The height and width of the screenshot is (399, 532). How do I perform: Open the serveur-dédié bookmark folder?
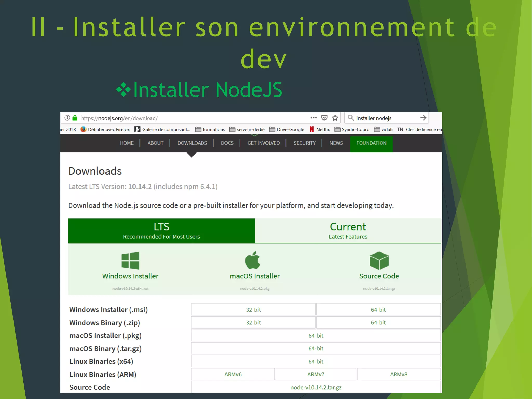(247, 129)
